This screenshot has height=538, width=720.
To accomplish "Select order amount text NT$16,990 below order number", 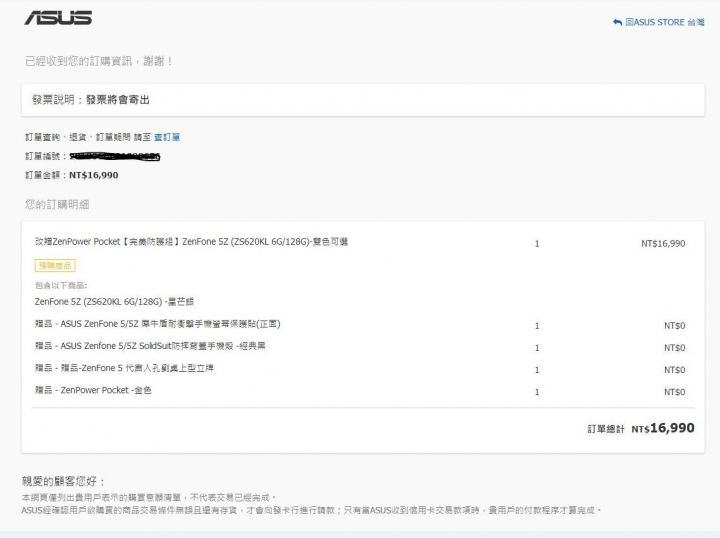I will click(94, 175).
